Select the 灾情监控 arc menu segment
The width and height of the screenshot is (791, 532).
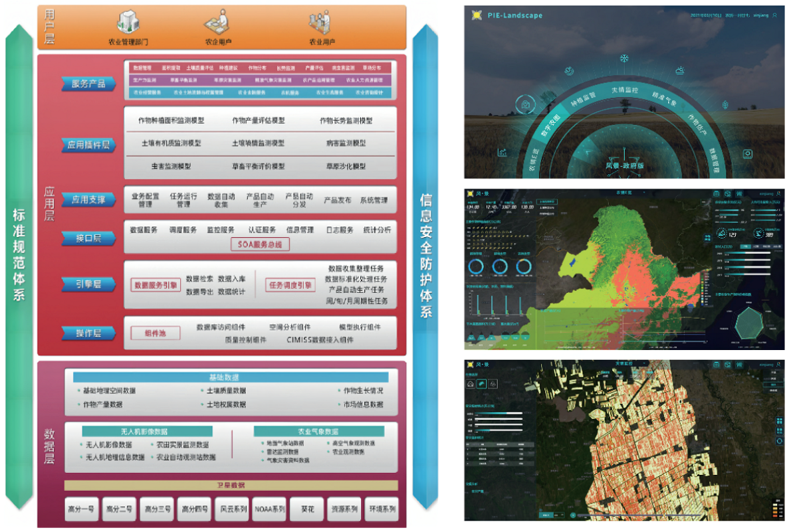pos(624,90)
